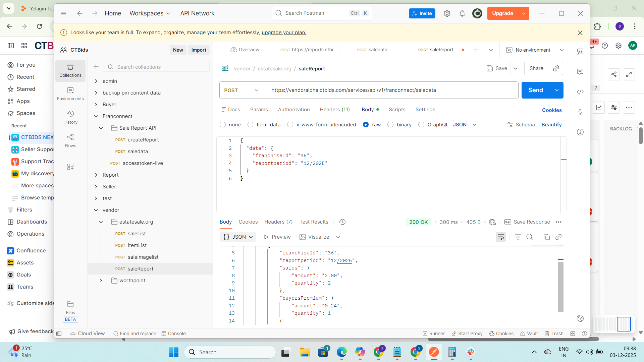Click the code snippet icon in right sidebar
The height and width of the screenshot is (362, 644).
580,92
